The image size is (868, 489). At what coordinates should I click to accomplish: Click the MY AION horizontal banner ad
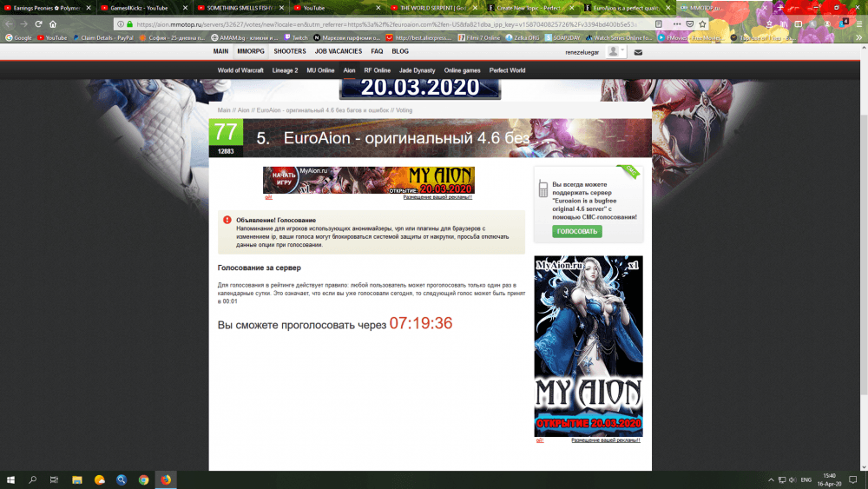pos(369,180)
